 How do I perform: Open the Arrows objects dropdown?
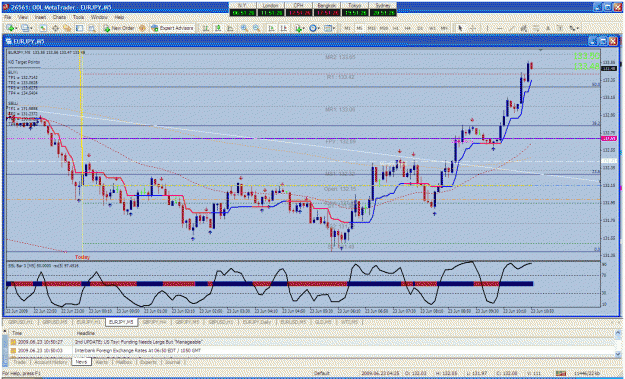573,28
